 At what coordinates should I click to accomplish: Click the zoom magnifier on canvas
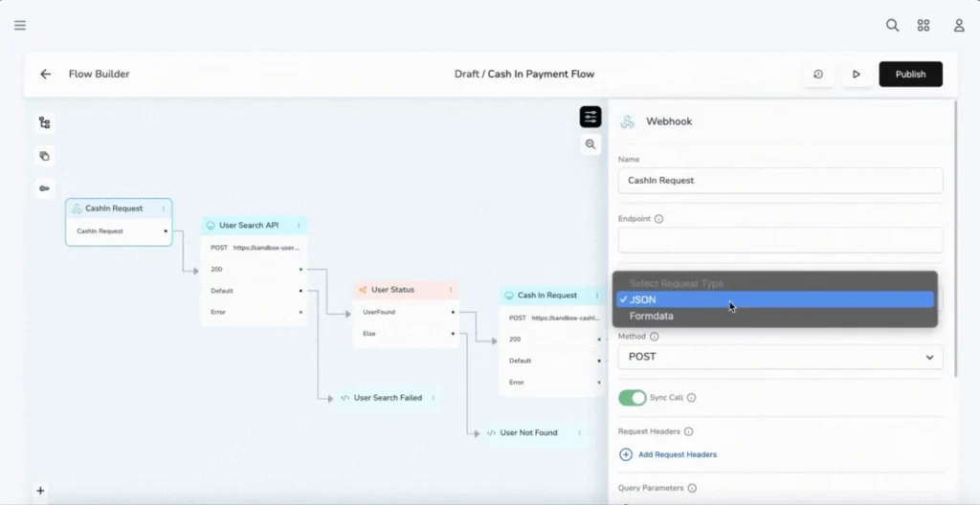point(590,144)
